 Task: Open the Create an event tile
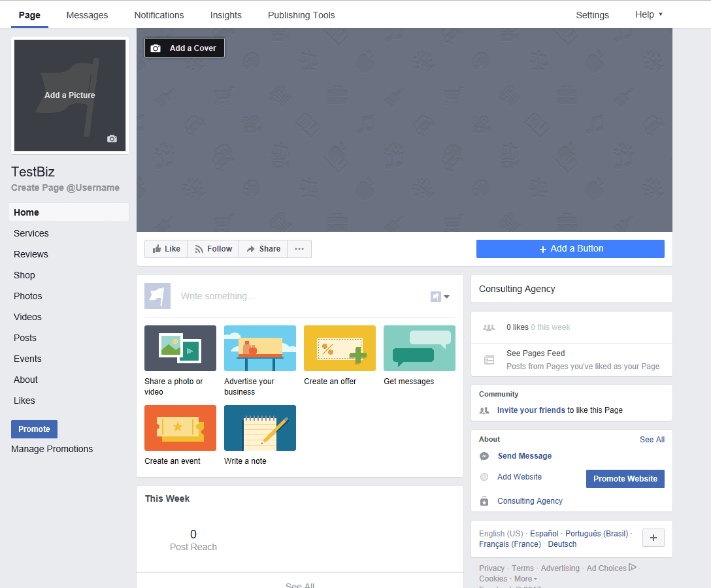[x=180, y=428]
